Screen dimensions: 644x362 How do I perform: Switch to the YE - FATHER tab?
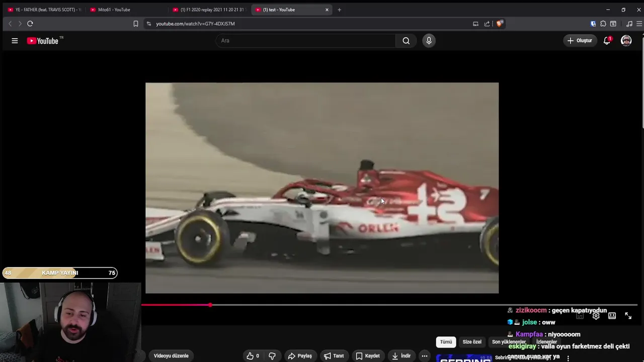[44, 10]
